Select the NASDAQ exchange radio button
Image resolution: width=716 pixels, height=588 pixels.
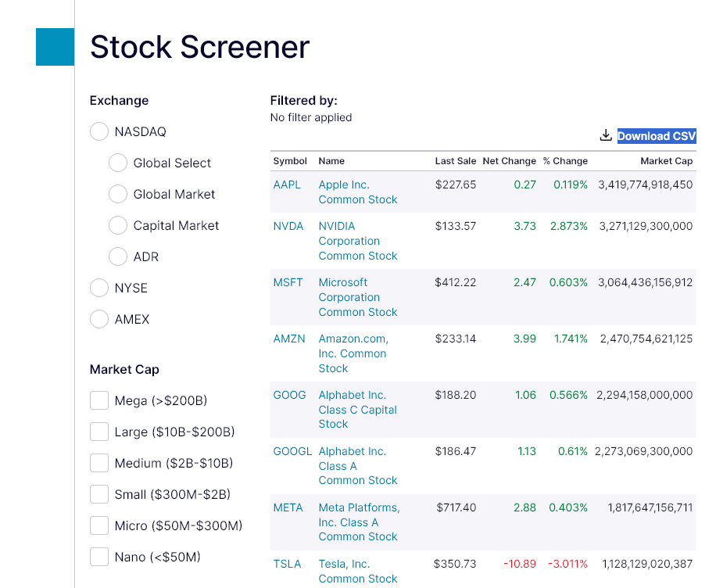pyautogui.click(x=99, y=131)
